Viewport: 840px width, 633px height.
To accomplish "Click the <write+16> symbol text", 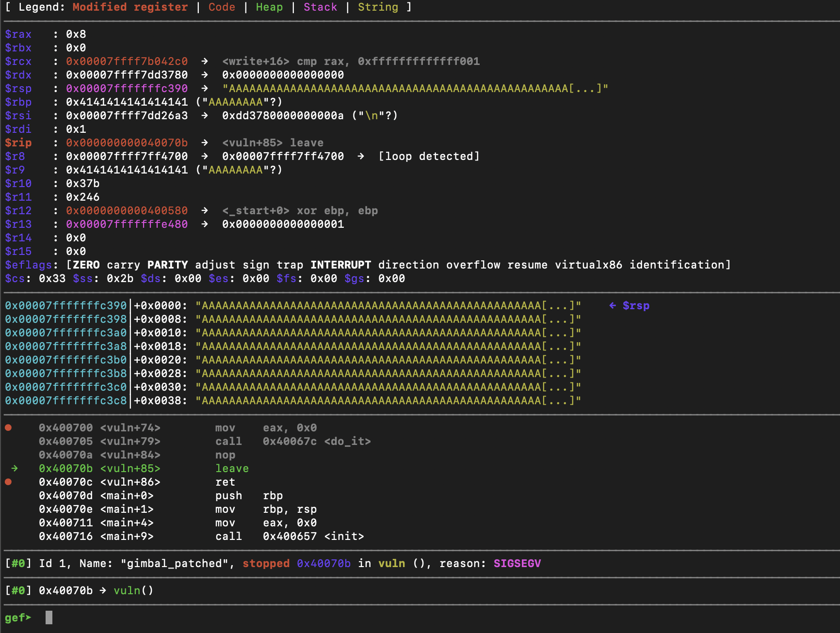I will click(256, 62).
